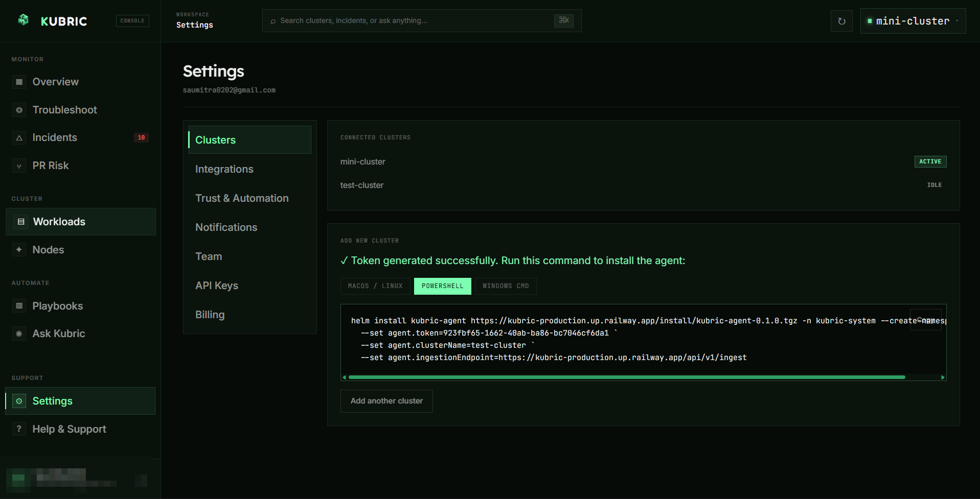Image resolution: width=980 pixels, height=499 pixels.
Task: Open the mini-cluster selector dropdown
Action: [913, 21]
